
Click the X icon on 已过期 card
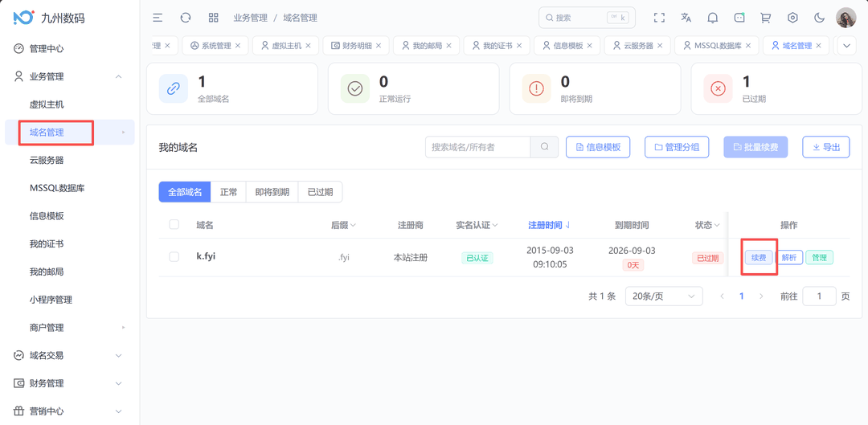coord(718,88)
